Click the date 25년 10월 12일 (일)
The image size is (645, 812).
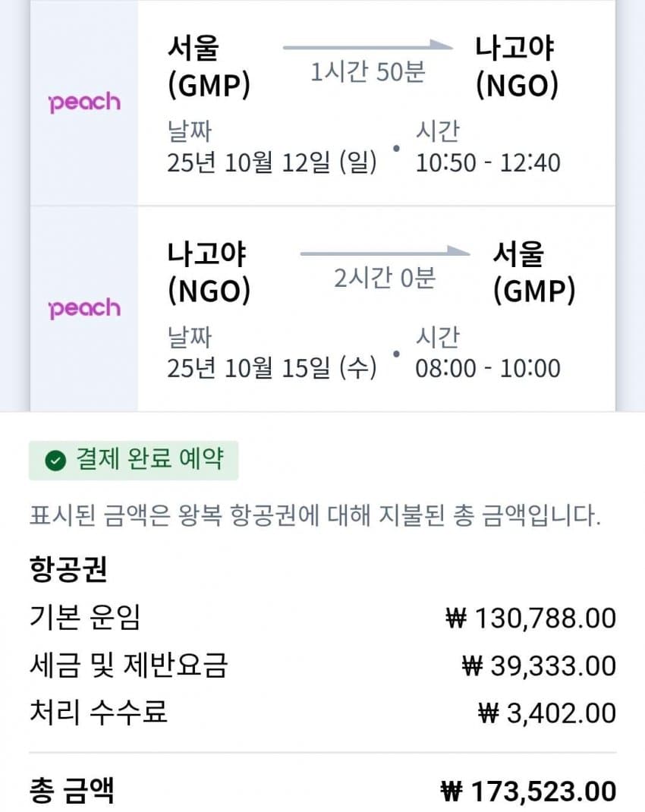coord(272,162)
